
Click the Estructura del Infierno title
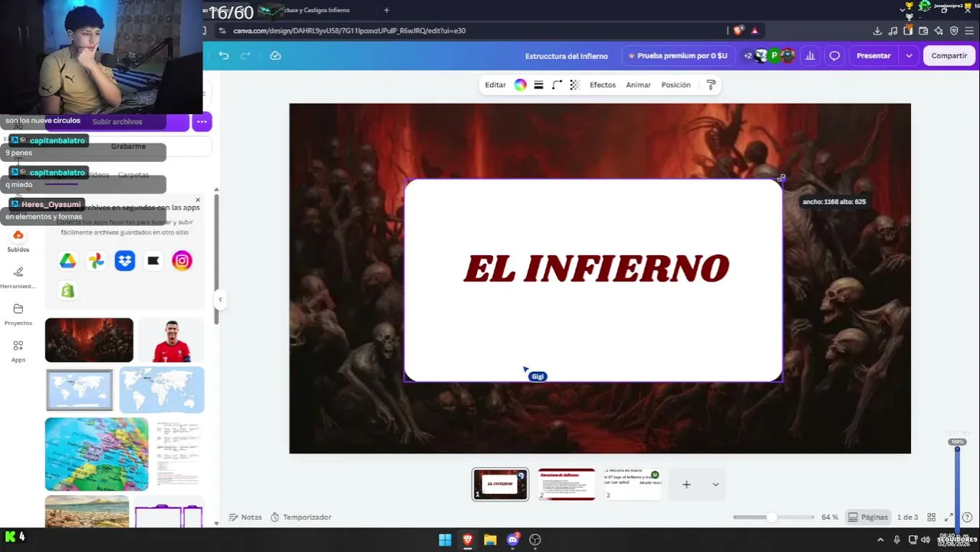(567, 56)
